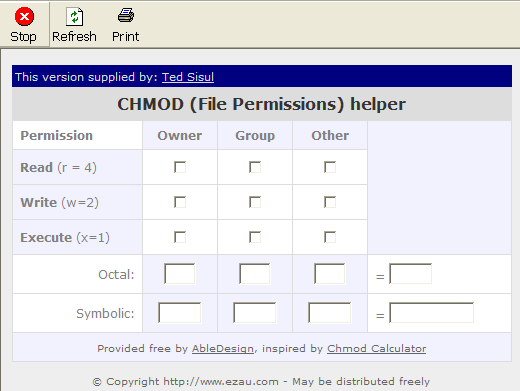Click the combined octal result field
This screenshot has height=391, width=520.
click(410, 274)
